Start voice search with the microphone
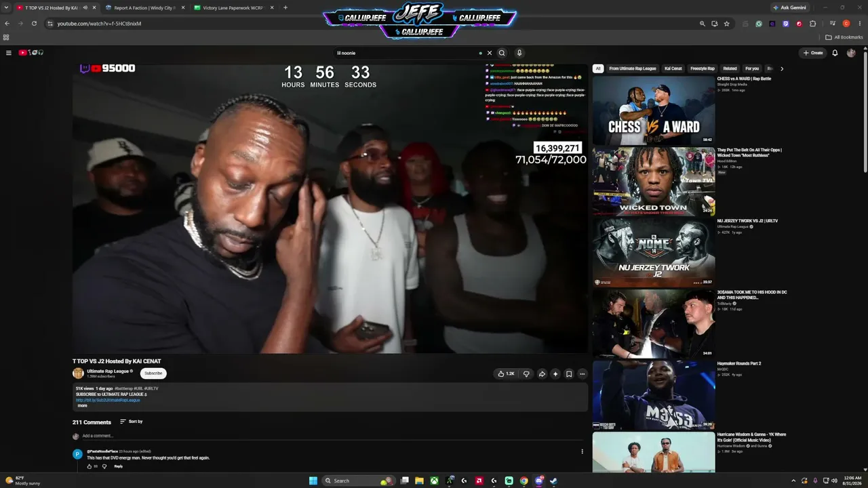This screenshot has height=488, width=868. click(x=519, y=53)
